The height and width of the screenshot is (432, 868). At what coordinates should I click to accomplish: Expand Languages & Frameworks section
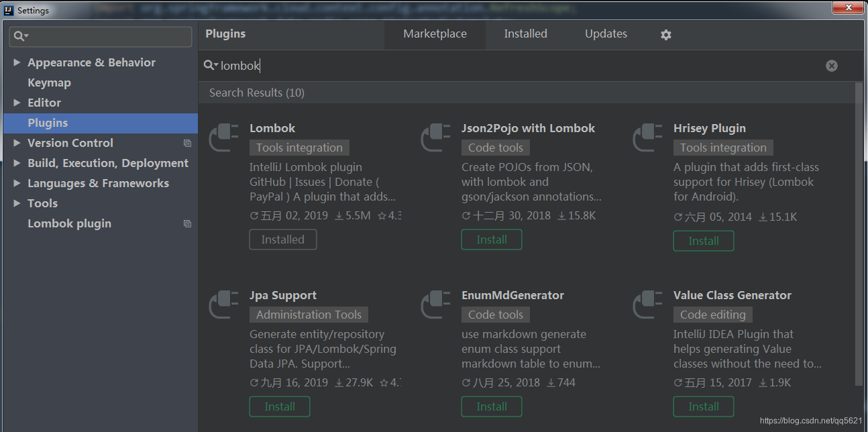pos(17,184)
